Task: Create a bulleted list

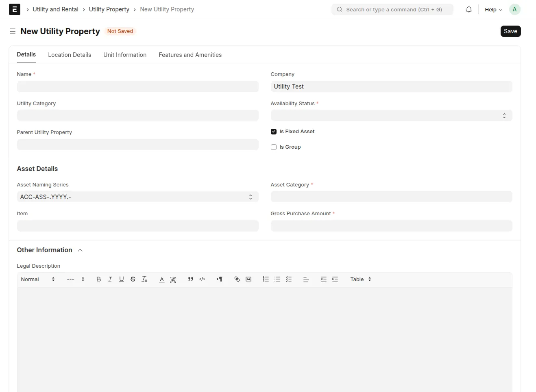Action: (x=277, y=279)
